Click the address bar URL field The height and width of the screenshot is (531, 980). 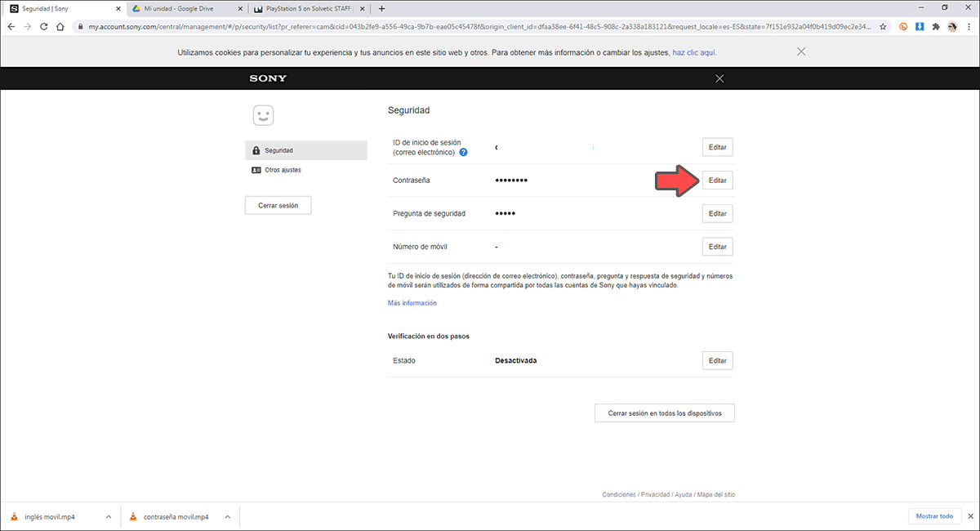click(474, 26)
